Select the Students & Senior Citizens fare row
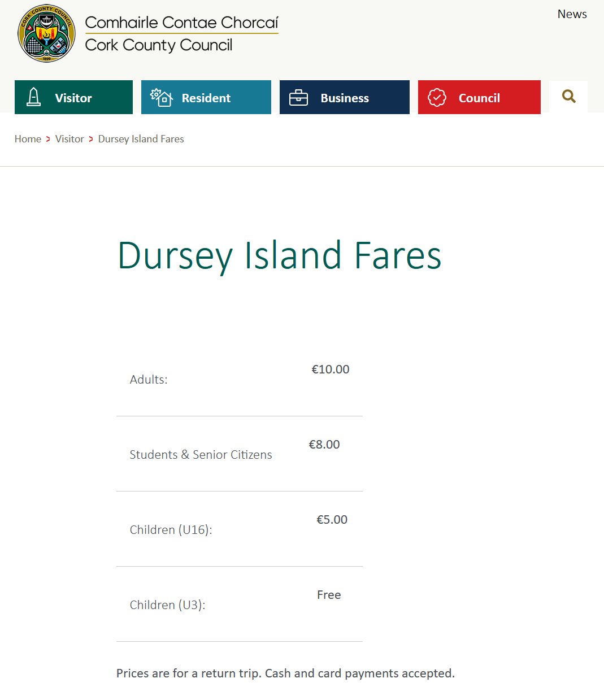 click(x=240, y=454)
